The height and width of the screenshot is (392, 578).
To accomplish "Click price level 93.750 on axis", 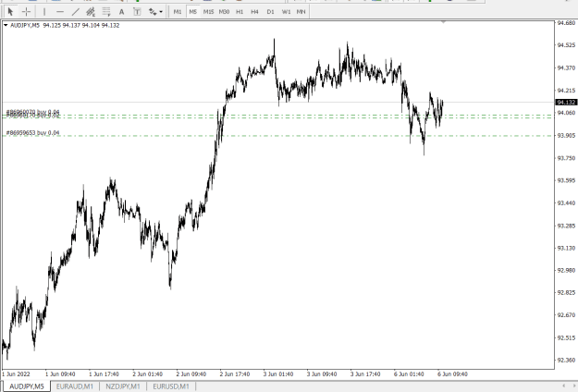I will click(566, 158).
